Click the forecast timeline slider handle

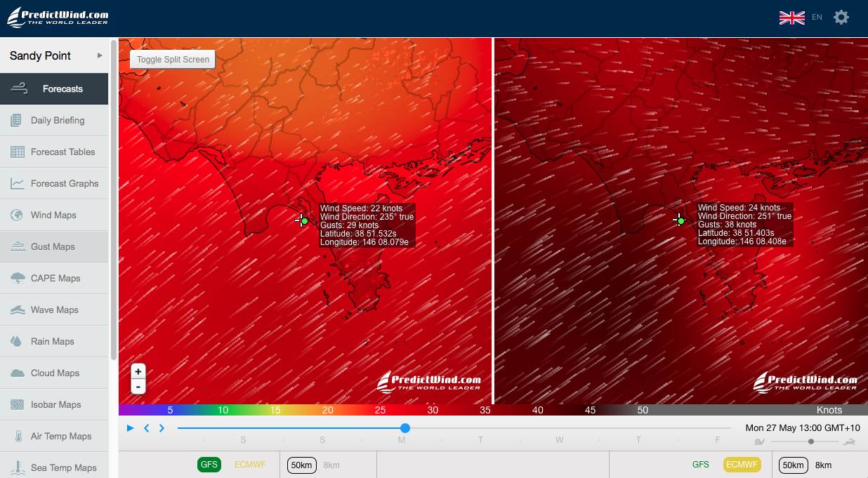click(x=405, y=428)
